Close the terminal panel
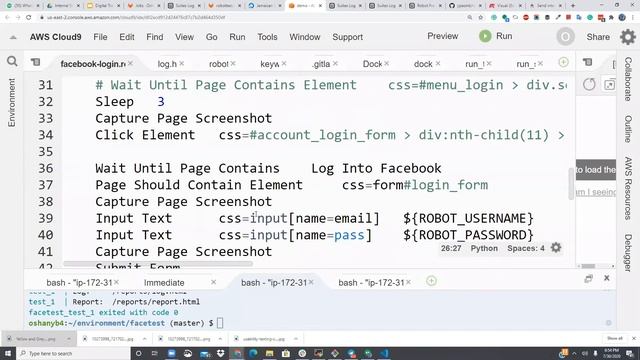 pos(607,278)
